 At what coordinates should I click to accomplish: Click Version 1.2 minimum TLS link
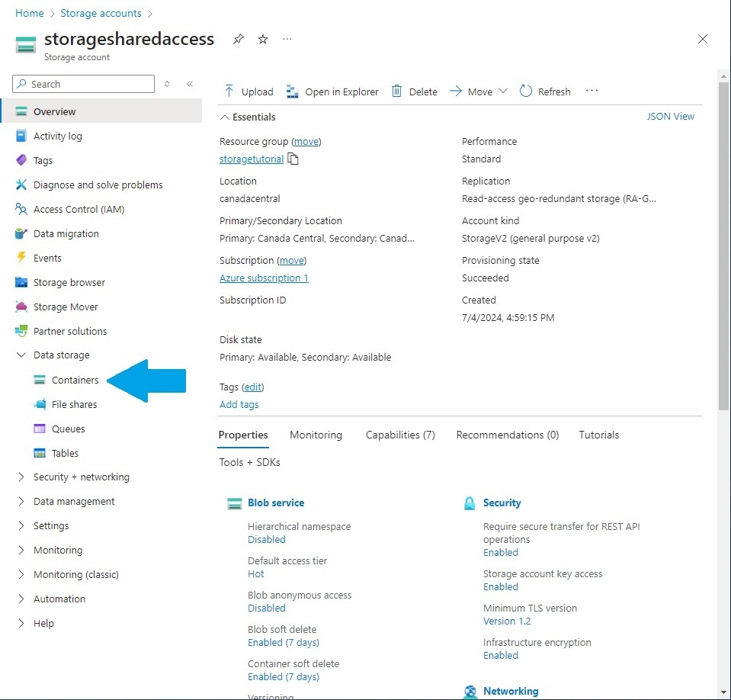pyautogui.click(x=507, y=621)
